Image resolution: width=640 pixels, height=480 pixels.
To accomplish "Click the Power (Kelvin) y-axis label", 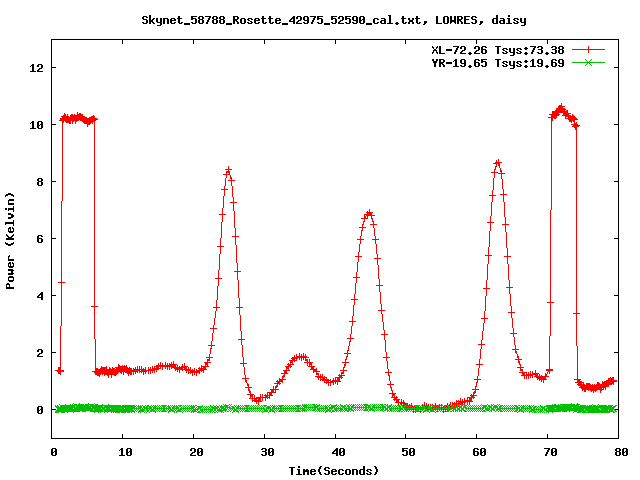I will click(x=10, y=241).
